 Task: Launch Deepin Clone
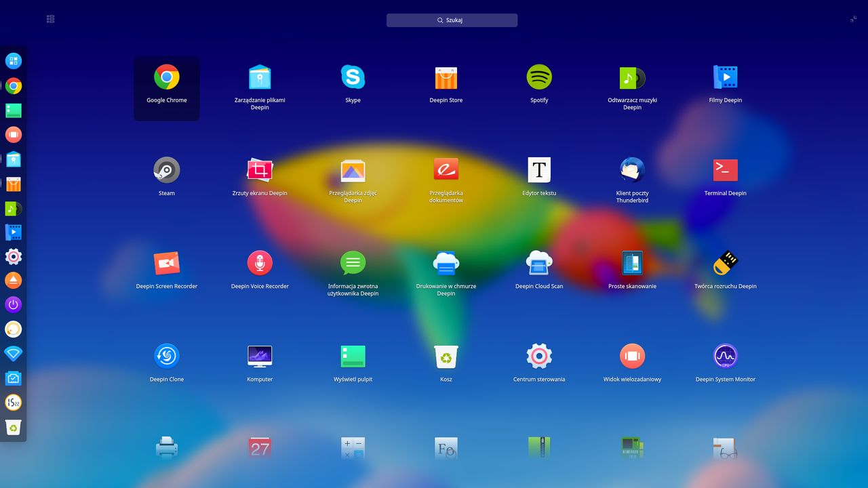tap(167, 356)
